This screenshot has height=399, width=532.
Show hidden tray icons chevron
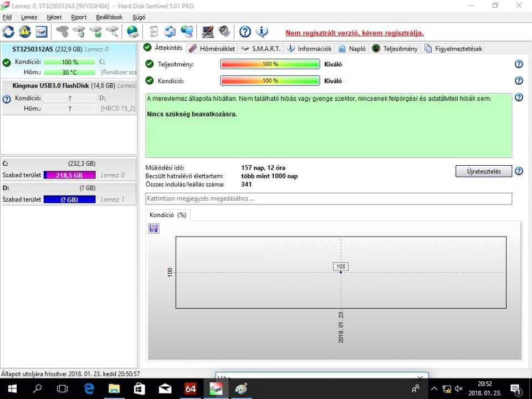[x=434, y=389]
